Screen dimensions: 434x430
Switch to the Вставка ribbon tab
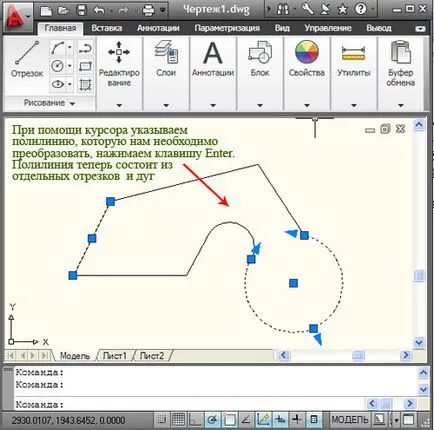107,28
